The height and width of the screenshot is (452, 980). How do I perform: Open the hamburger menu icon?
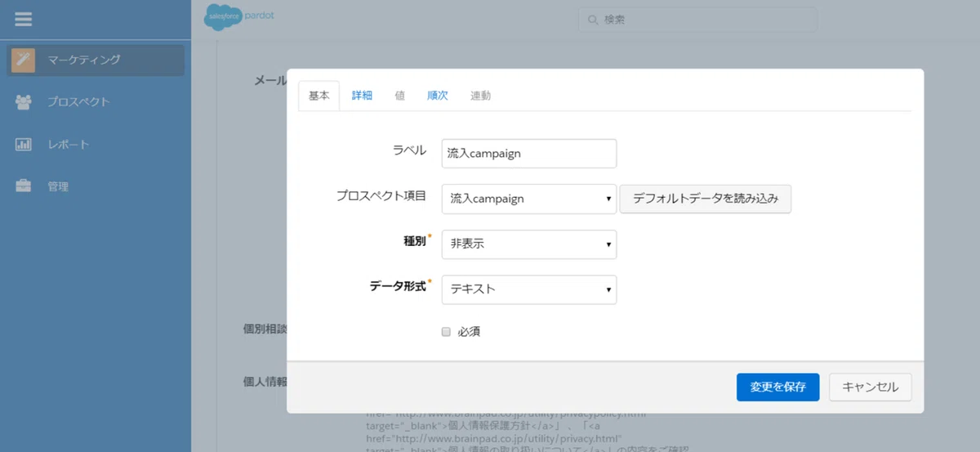[x=24, y=19]
